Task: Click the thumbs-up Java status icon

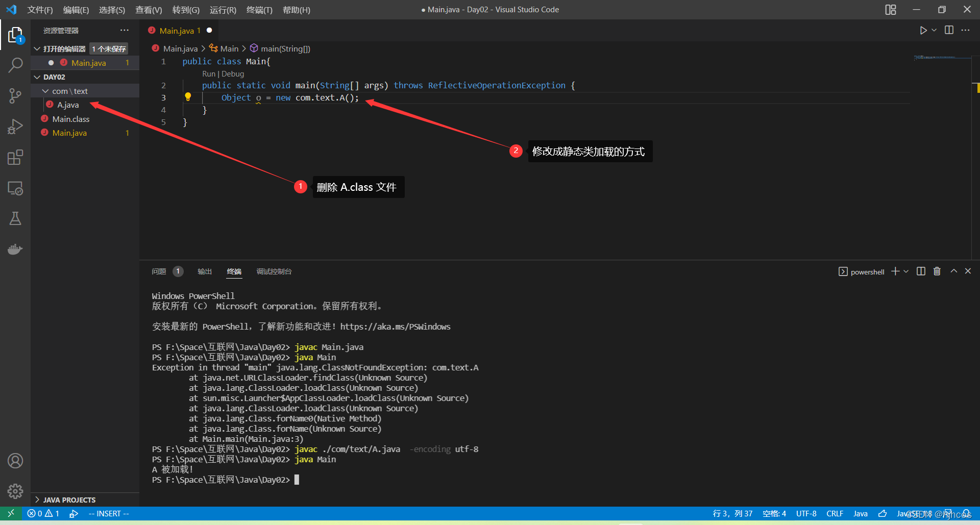Action: [883, 514]
